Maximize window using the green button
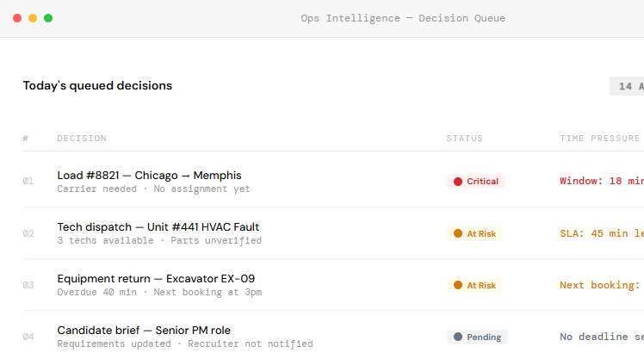Screen dimensions: 644x359 48,18
